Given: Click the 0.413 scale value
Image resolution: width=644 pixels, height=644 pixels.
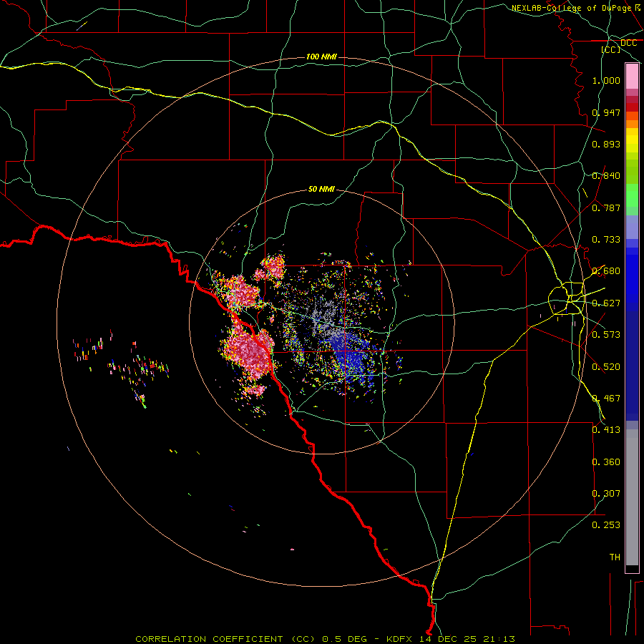Looking at the screenshot, I should tap(606, 430).
